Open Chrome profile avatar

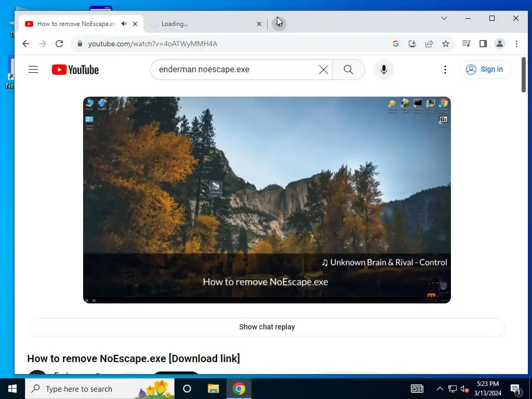pyautogui.click(x=499, y=44)
